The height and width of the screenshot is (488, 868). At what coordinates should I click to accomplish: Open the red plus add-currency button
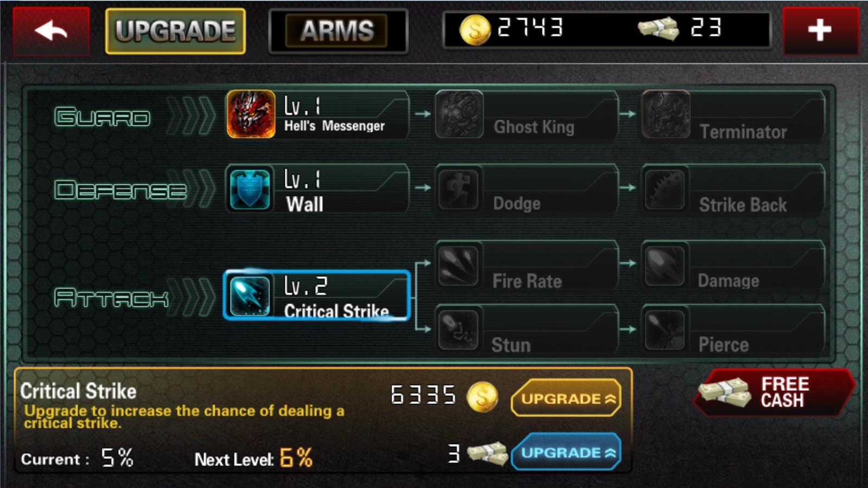coord(820,31)
